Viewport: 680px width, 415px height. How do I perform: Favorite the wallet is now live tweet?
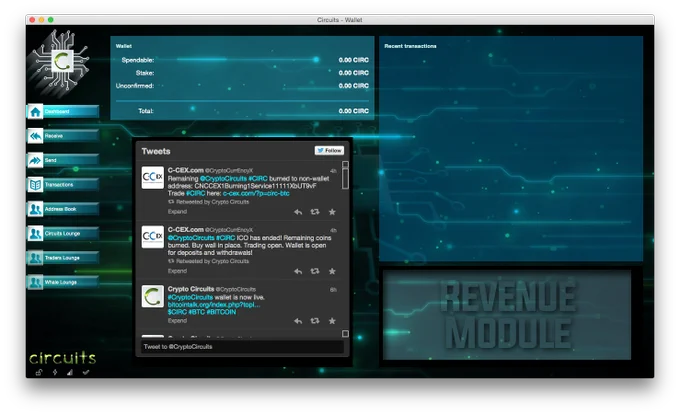tap(332, 321)
